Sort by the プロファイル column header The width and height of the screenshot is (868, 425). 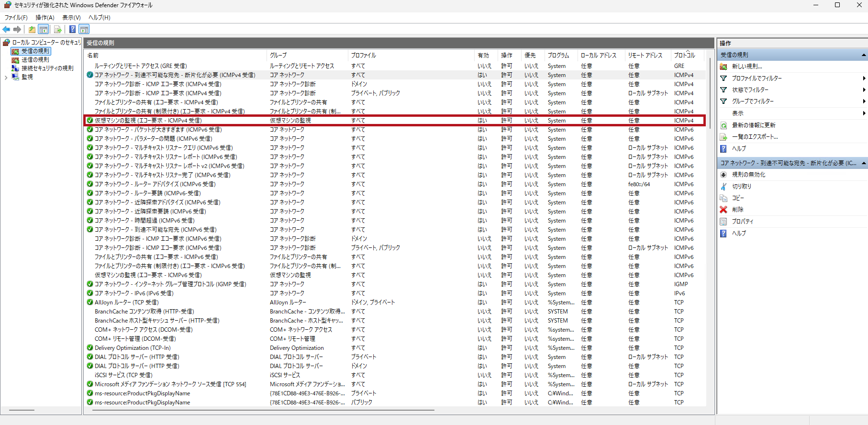(411, 56)
